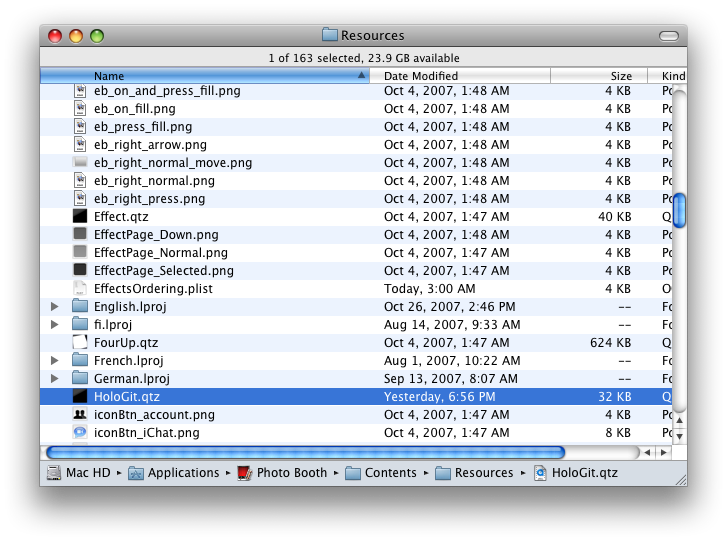Screen dimensions: 727x541
Task: Click 'Aug 1, 2007, 10:22 AM' date
Action: [x=452, y=360]
